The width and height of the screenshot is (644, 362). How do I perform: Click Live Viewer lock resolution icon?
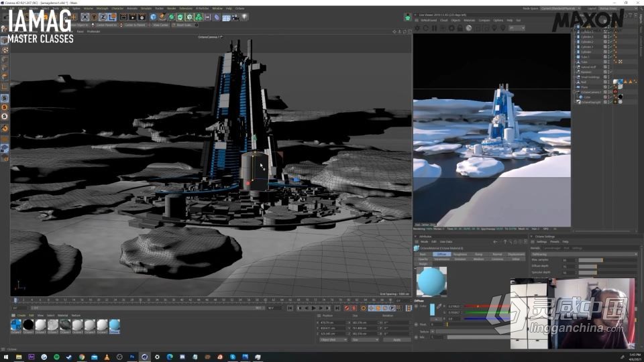[x=460, y=28]
